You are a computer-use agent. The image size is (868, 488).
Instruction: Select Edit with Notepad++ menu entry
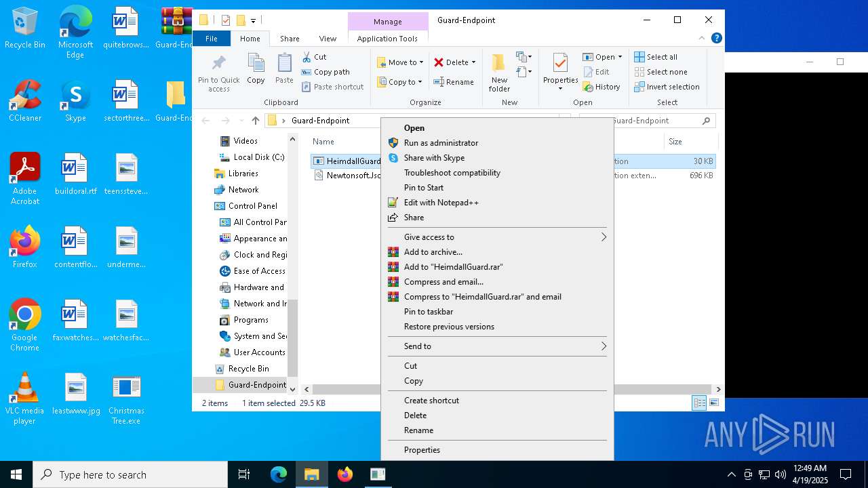pyautogui.click(x=498, y=203)
